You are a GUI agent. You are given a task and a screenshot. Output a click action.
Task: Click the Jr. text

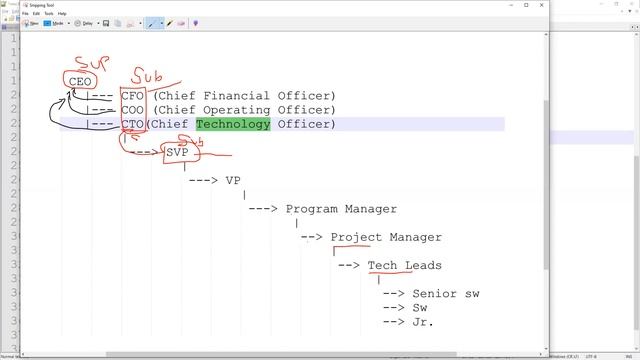(x=423, y=322)
